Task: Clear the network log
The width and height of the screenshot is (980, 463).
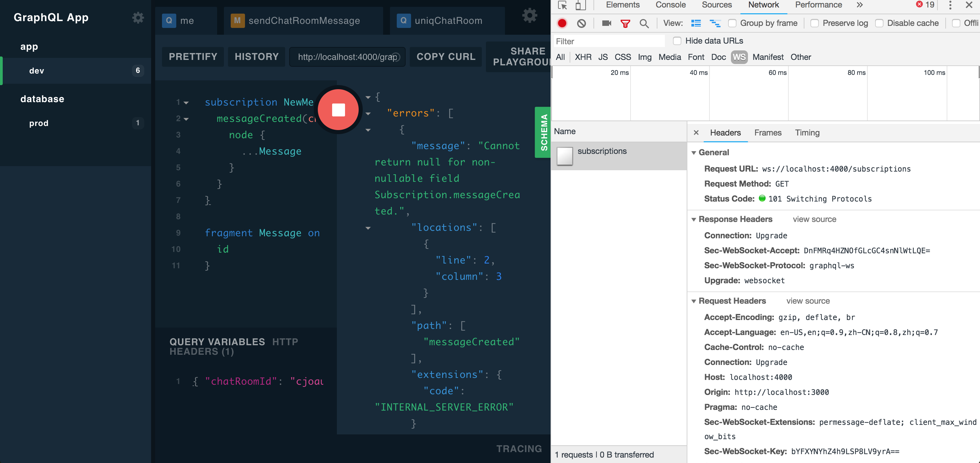Action: [581, 23]
